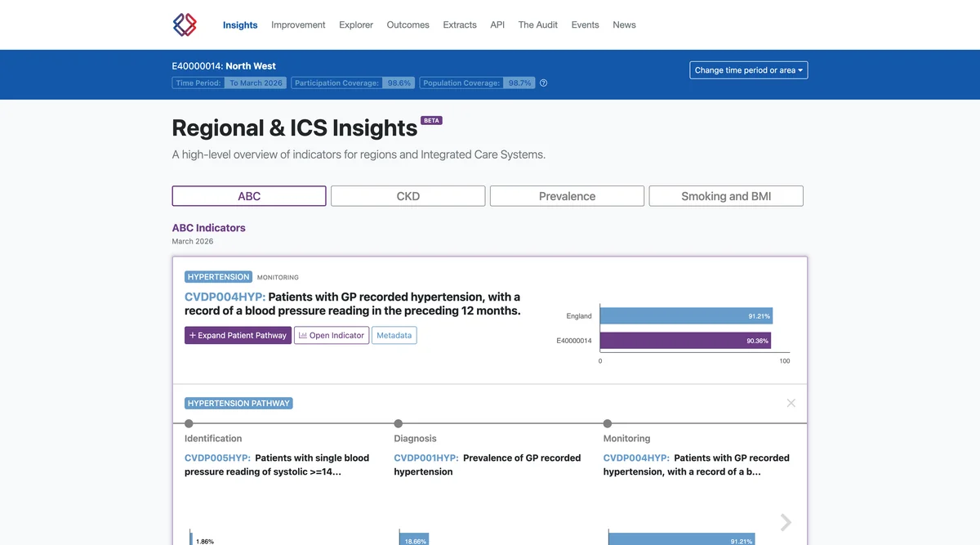This screenshot has width=980, height=545.
Task: Click the HYPERTENSION PATHWAY badge
Action: (x=238, y=403)
